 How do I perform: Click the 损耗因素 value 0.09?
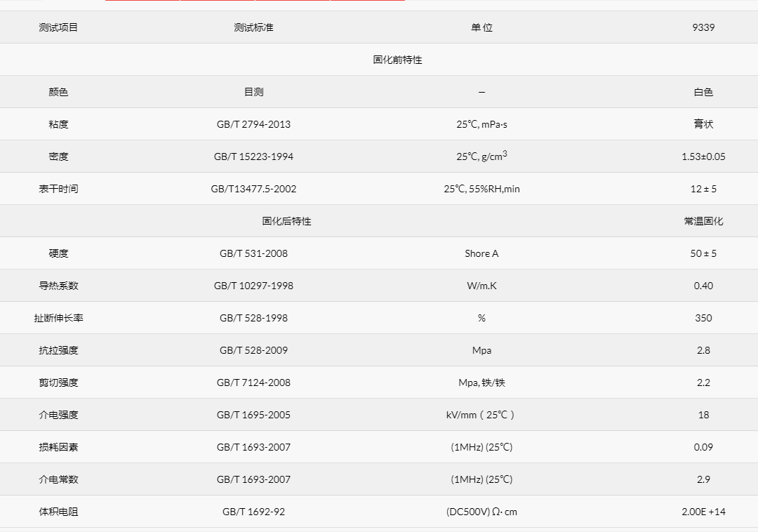[x=703, y=447]
